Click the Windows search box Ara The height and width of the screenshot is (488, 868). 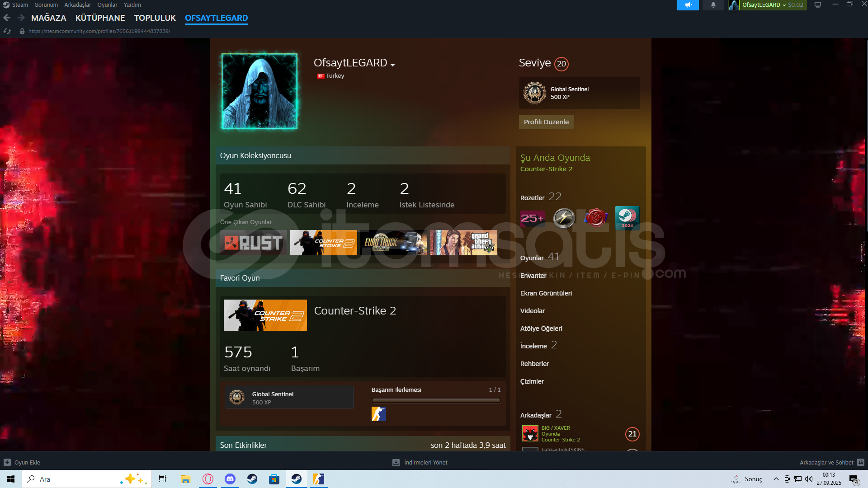(x=86, y=479)
